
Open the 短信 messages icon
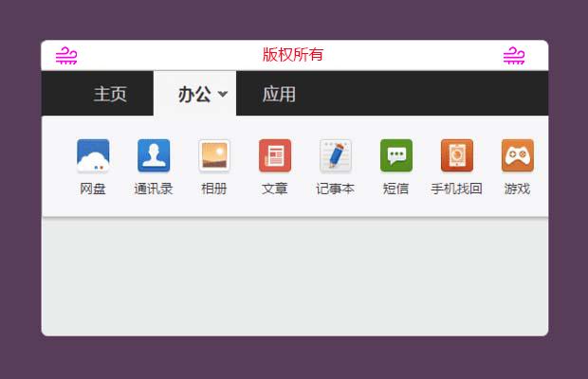(396, 155)
